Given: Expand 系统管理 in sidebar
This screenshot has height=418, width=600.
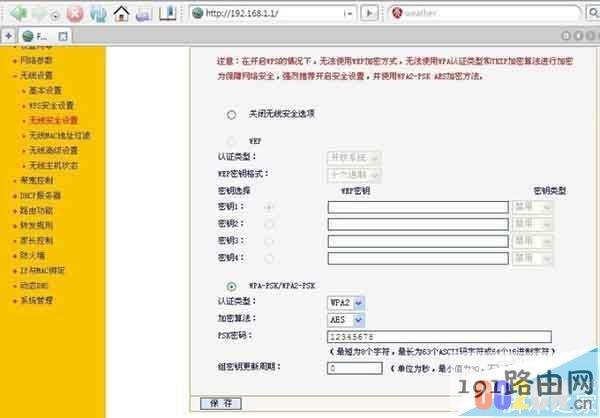Looking at the screenshot, I should click(x=36, y=300).
